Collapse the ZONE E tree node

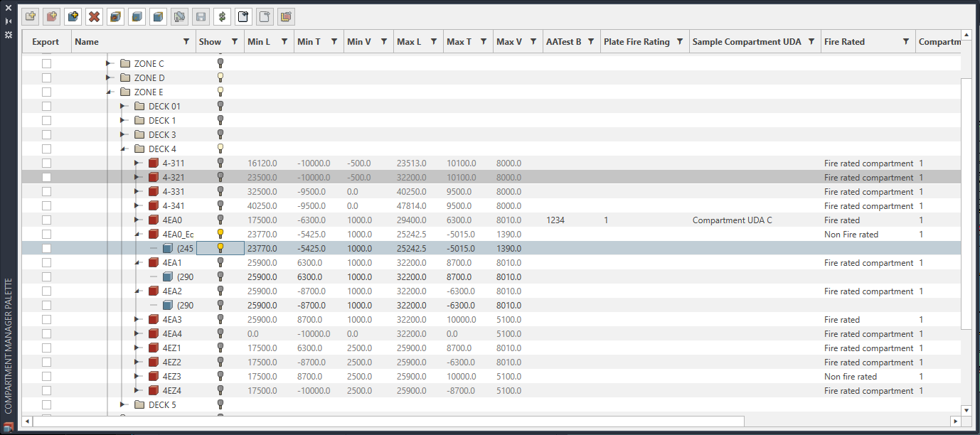(x=109, y=92)
